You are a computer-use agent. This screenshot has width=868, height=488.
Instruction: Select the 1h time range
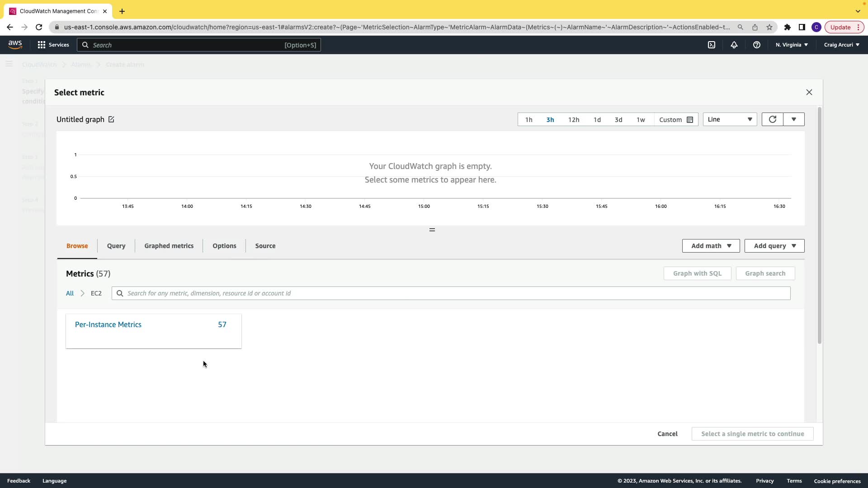[x=528, y=120]
